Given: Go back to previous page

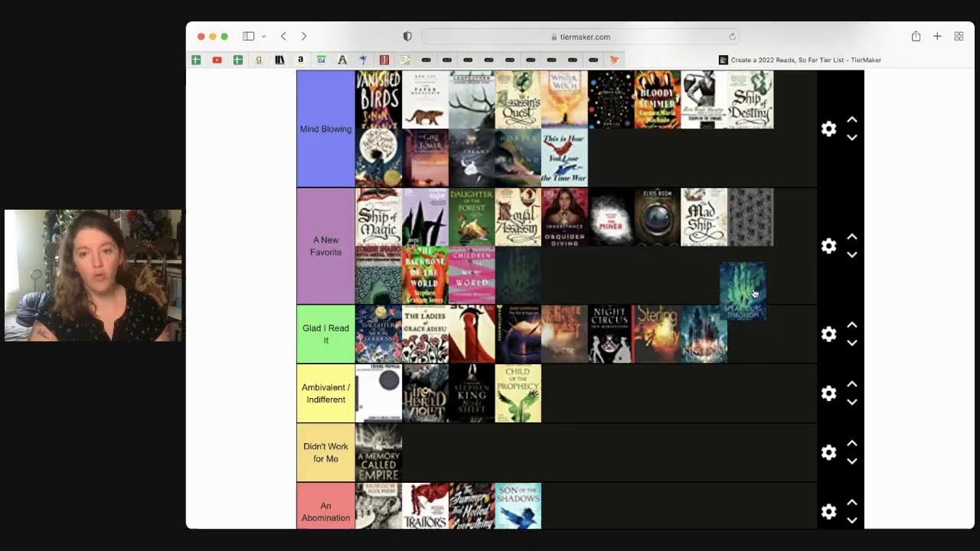Looking at the screenshot, I should pyautogui.click(x=283, y=36).
